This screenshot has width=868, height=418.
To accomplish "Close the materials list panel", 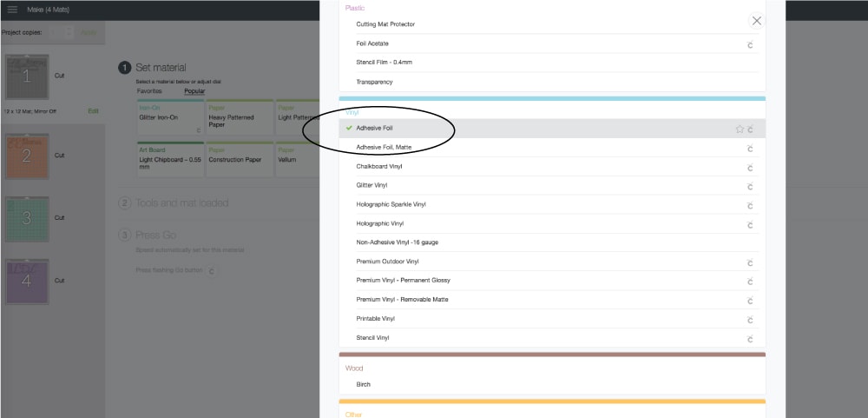I will click(x=757, y=21).
